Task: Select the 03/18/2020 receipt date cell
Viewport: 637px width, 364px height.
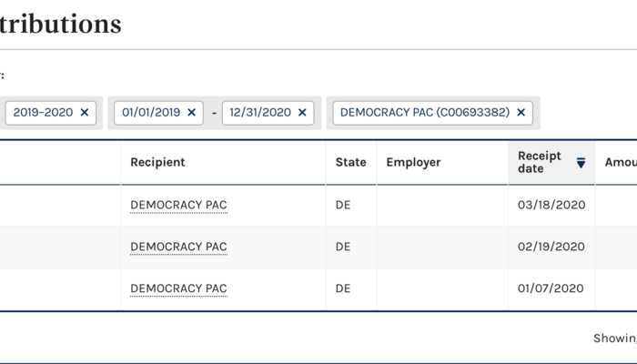Action: 551,205
